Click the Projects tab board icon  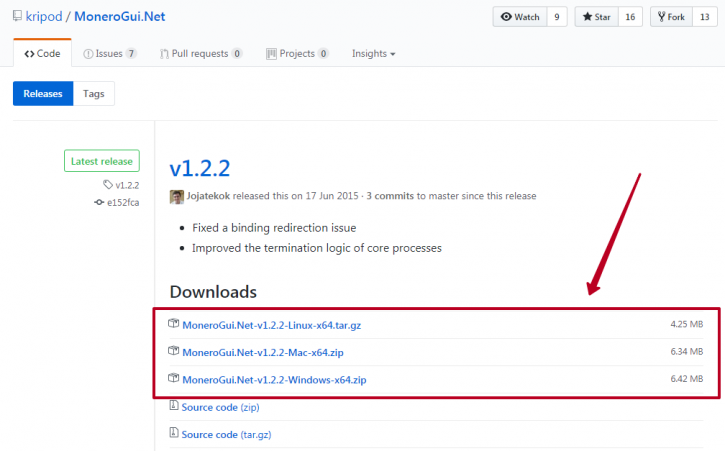[271, 54]
